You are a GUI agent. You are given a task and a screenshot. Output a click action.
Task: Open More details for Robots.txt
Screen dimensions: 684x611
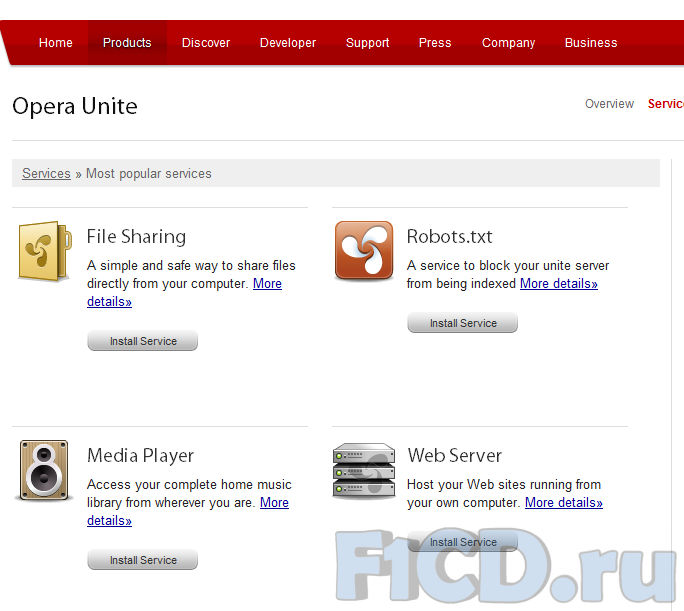click(x=558, y=283)
